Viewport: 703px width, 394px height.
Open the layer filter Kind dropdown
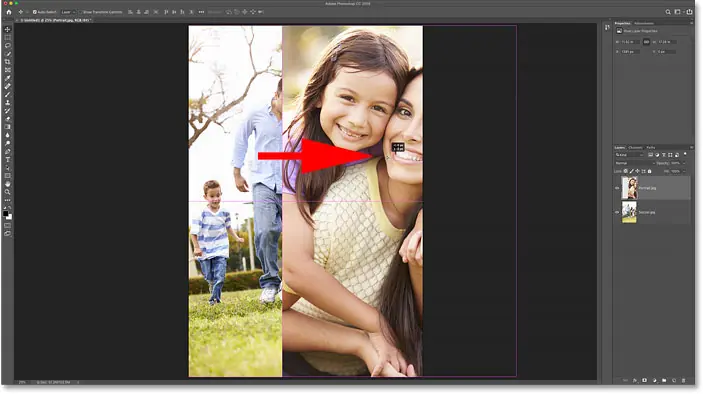click(629, 155)
